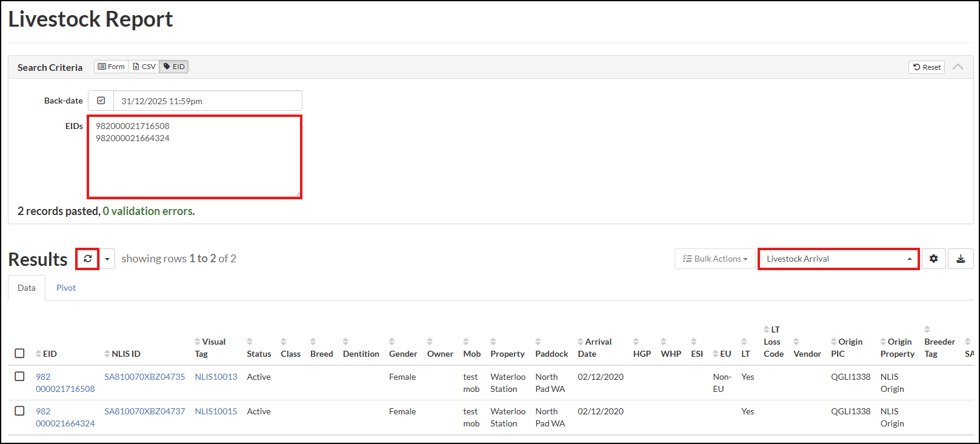Switch search criteria to CSV mode
The width and height of the screenshot is (980, 444).
click(144, 67)
